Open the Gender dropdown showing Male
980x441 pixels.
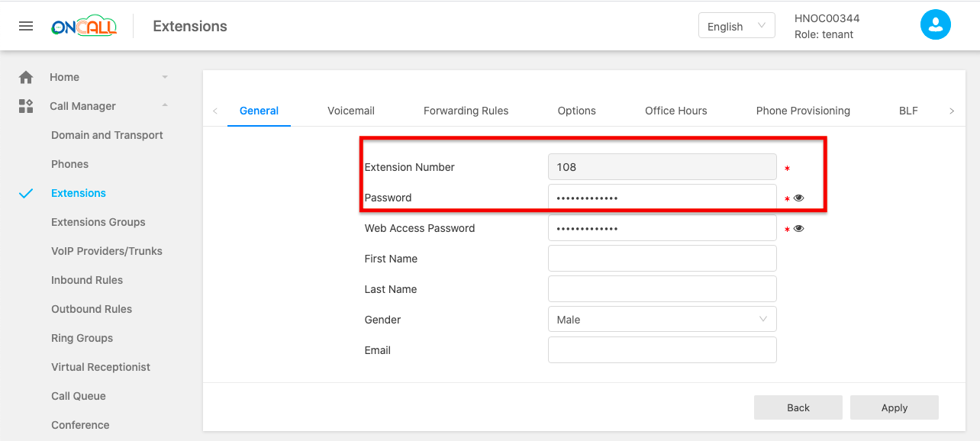coord(662,320)
